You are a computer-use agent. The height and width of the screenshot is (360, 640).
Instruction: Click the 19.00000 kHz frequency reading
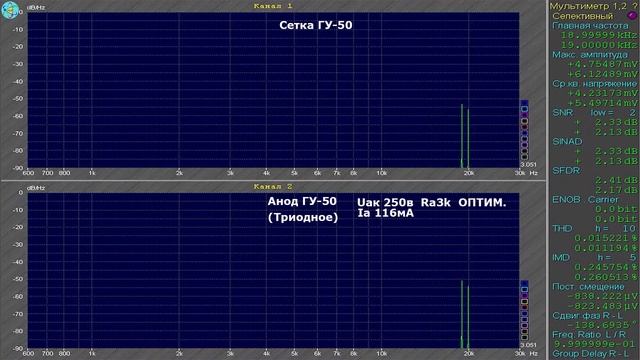pos(598,45)
